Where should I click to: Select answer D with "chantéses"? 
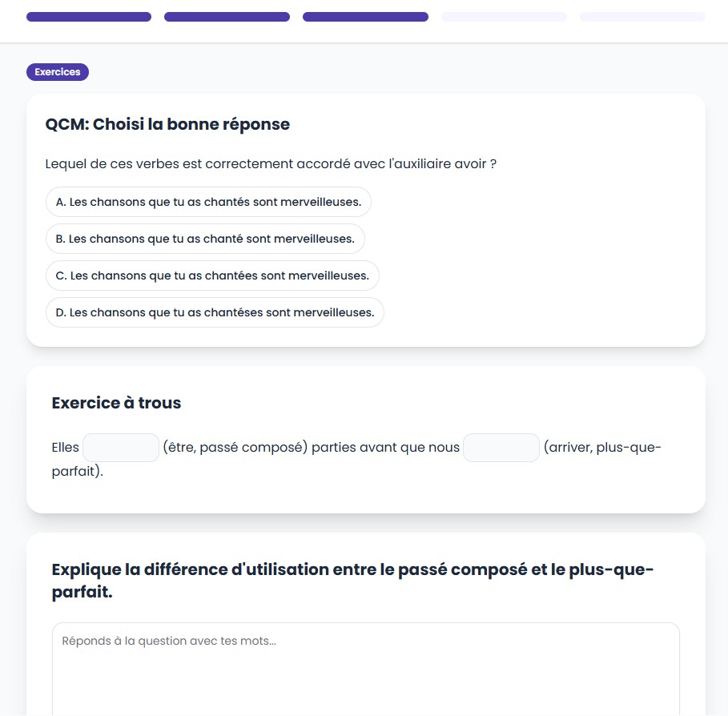215,312
